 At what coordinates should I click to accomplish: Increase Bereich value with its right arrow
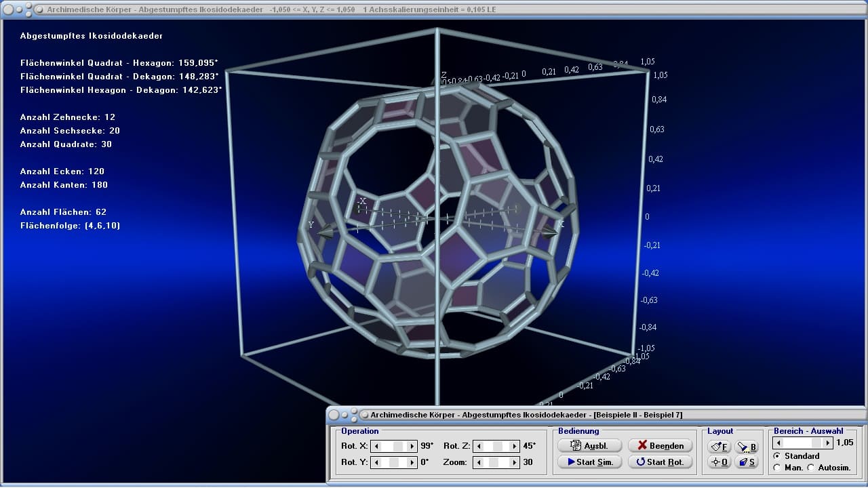coord(827,443)
